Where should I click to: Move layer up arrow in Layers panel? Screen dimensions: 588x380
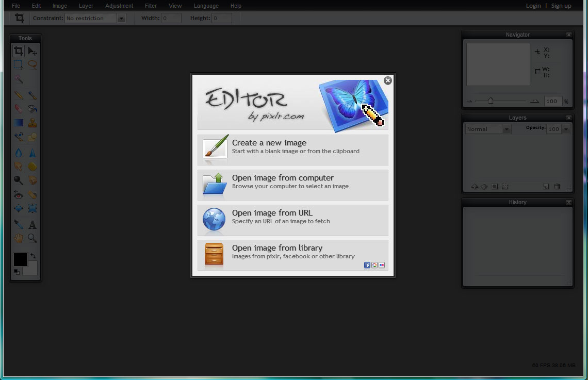tap(475, 186)
